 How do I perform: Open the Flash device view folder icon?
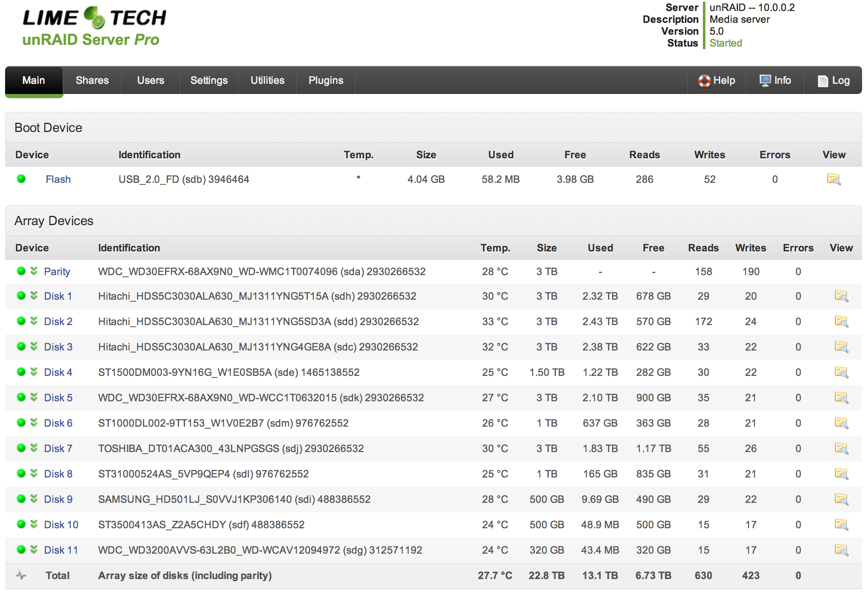834,179
